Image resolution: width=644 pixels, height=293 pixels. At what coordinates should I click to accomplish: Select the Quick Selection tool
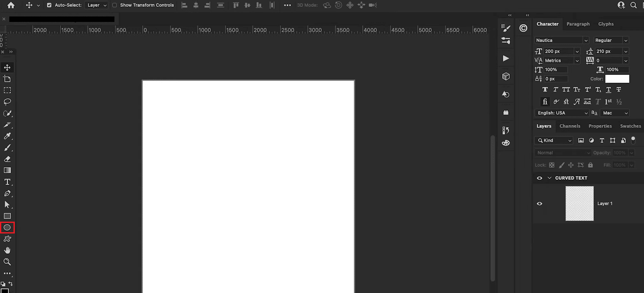pyautogui.click(x=7, y=113)
